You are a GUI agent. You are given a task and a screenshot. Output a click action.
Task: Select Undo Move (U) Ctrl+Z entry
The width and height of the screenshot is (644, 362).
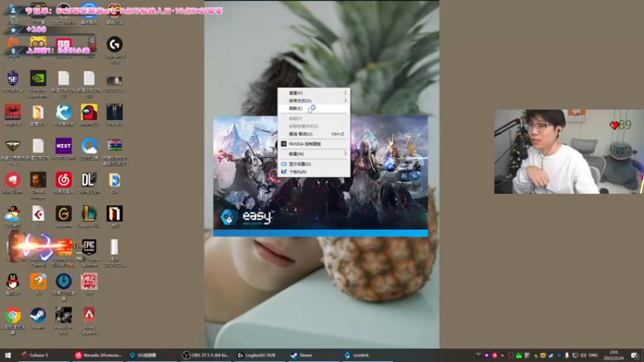(314, 134)
